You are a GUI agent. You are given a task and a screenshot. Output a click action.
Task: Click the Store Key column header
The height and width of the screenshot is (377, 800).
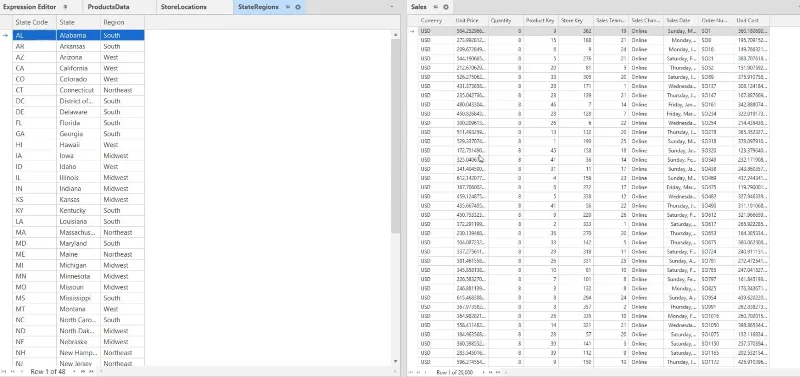click(576, 20)
